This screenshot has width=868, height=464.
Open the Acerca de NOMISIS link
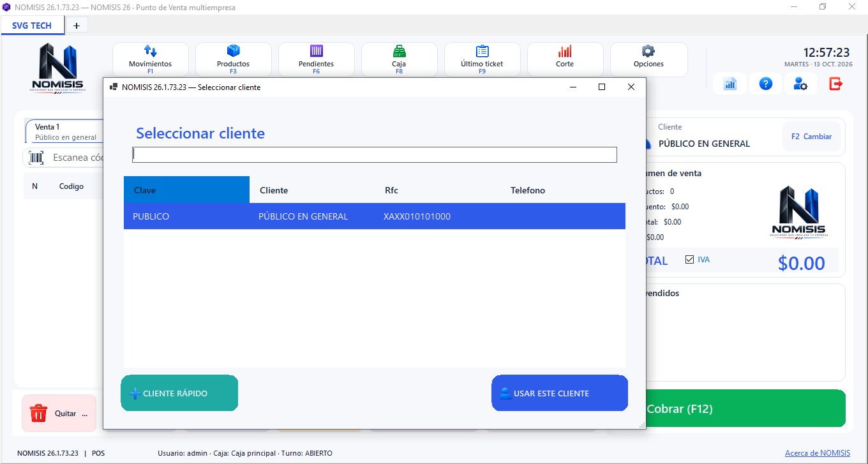point(818,453)
